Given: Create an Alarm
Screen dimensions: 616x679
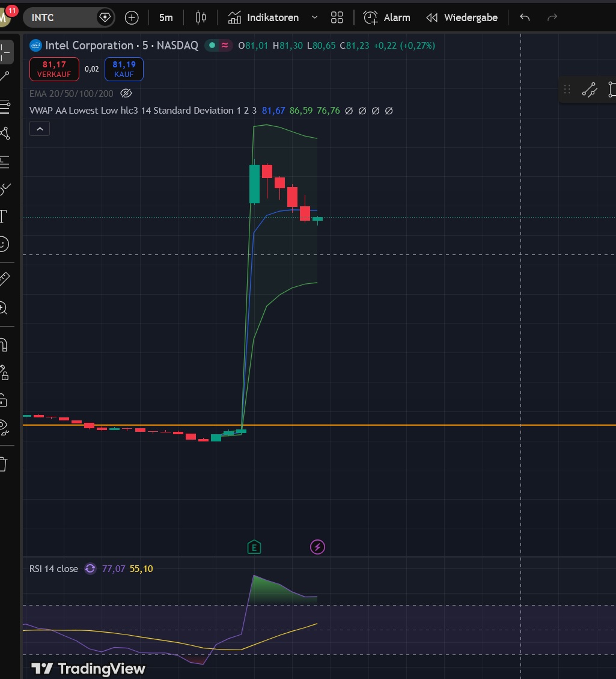Looking at the screenshot, I should click(387, 18).
